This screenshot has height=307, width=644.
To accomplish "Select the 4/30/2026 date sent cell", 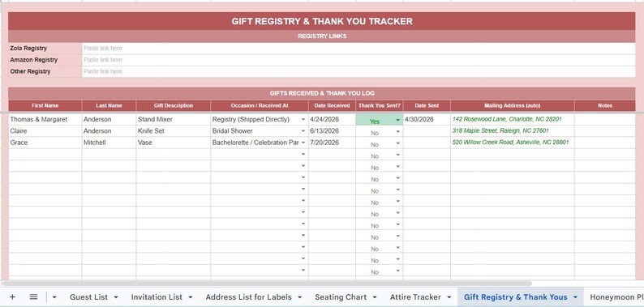I will click(427, 119).
